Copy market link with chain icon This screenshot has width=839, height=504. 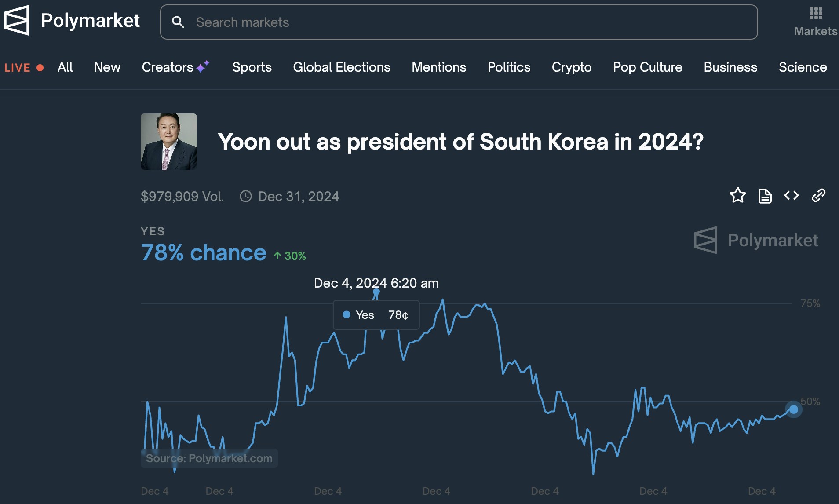[818, 195]
